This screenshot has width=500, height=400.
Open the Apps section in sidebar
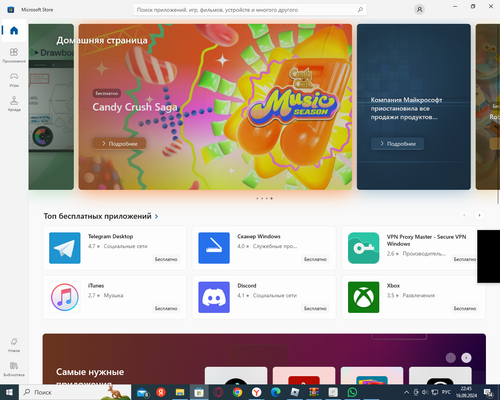click(14, 55)
